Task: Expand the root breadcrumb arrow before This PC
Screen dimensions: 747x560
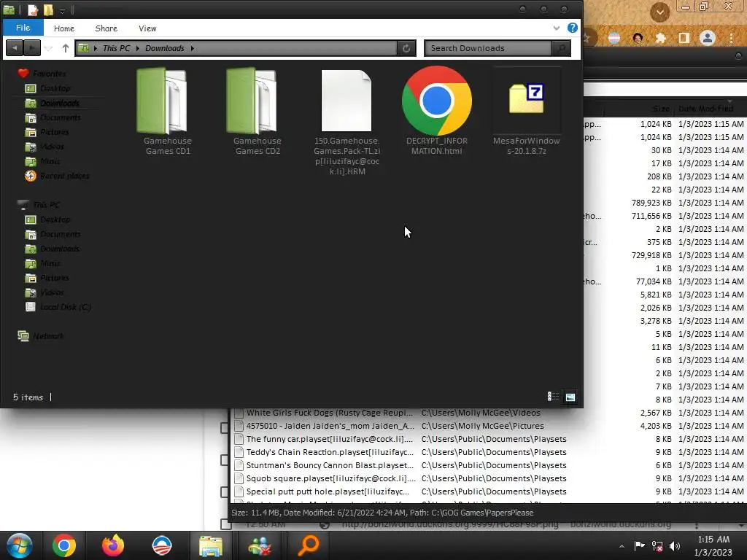Action: [96, 48]
